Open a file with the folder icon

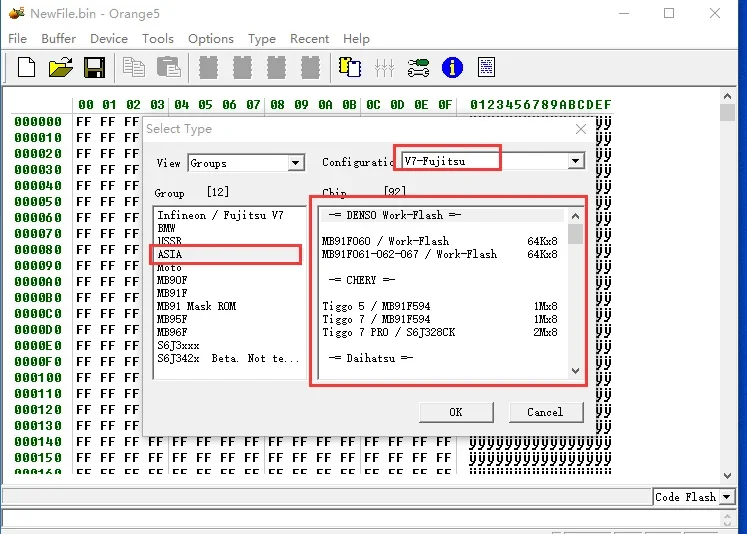[x=61, y=67]
